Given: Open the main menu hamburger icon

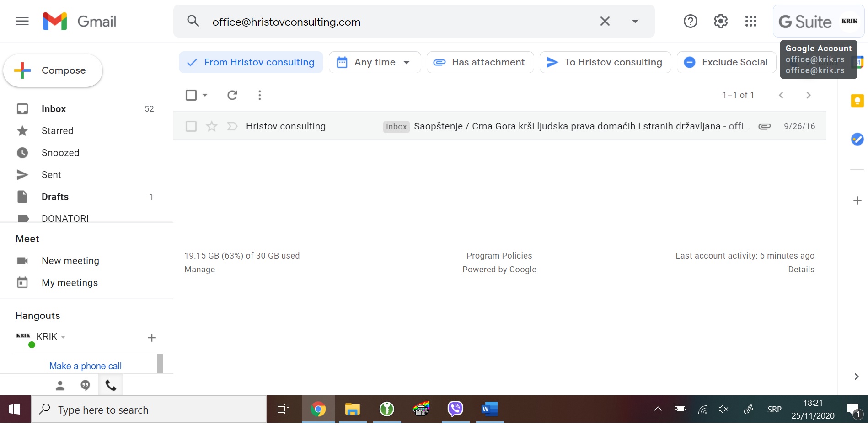Looking at the screenshot, I should [22, 22].
